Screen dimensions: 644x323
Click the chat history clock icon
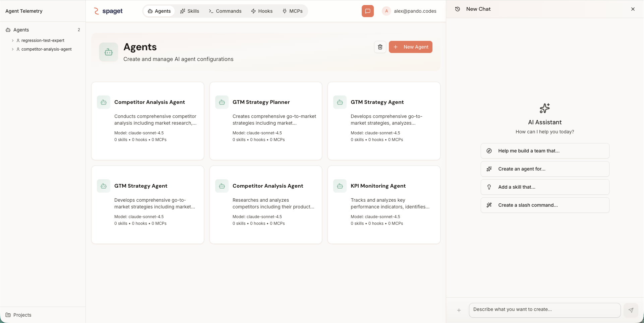pos(457,9)
